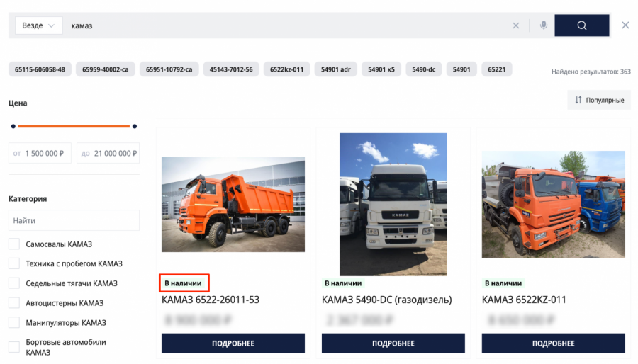This screenshot has height=364, width=638.
Task: Close the search panel
Action: pos(625,25)
